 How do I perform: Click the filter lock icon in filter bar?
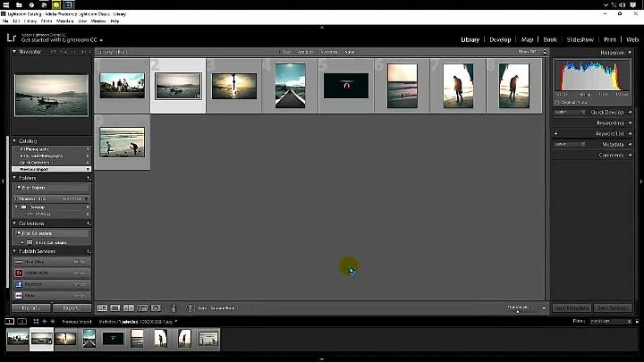coord(545,52)
